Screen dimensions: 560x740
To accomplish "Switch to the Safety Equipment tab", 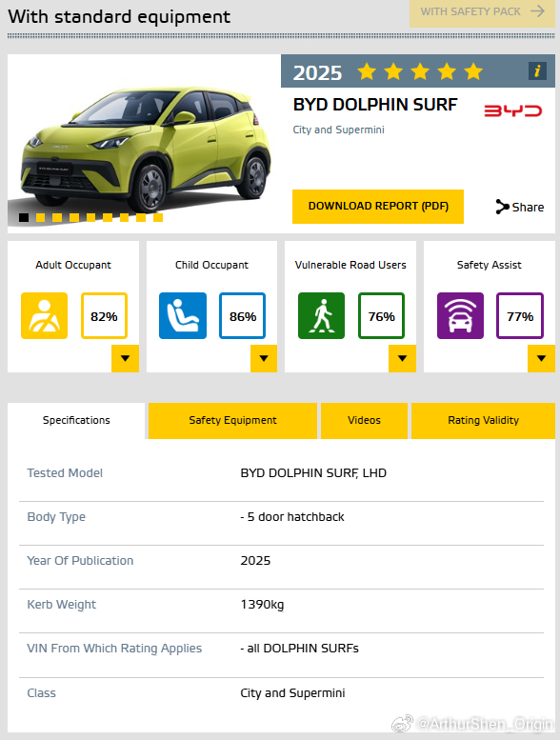I will coord(232,421).
